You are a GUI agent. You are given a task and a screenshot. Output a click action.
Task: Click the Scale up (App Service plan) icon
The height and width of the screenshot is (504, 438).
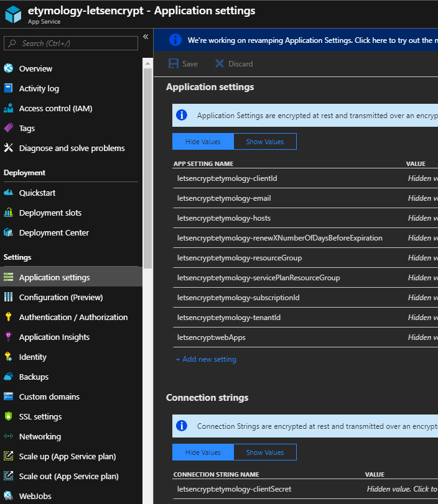click(x=8, y=456)
